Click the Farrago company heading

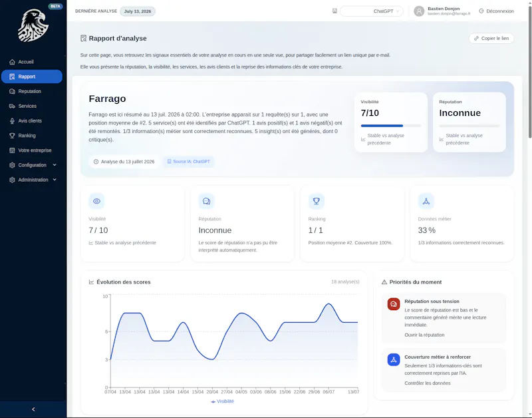click(x=107, y=99)
